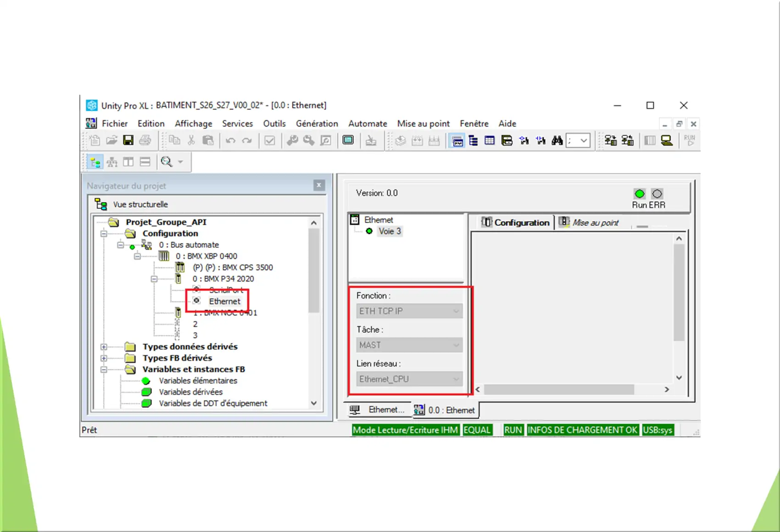Open the Tâche dropdown showing MAST
780x532 pixels.
pos(409,345)
